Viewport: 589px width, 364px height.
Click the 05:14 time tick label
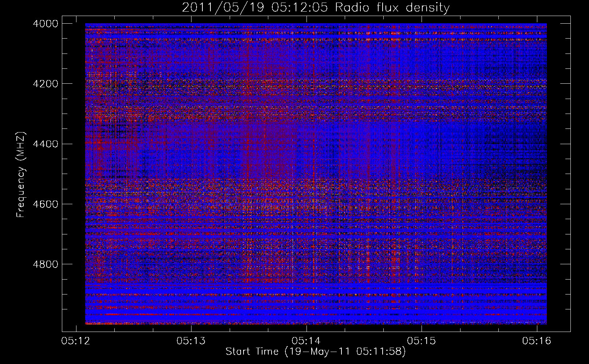[x=307, y=341]
